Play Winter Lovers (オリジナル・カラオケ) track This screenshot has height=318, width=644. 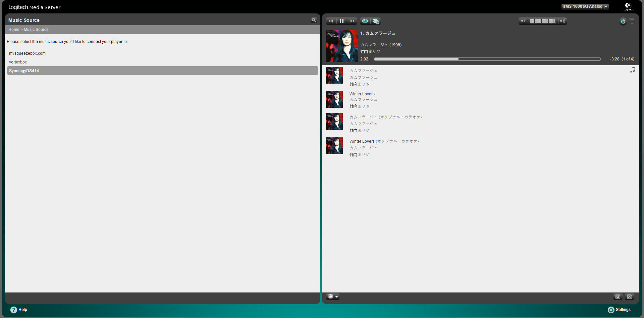coord(384,141)
